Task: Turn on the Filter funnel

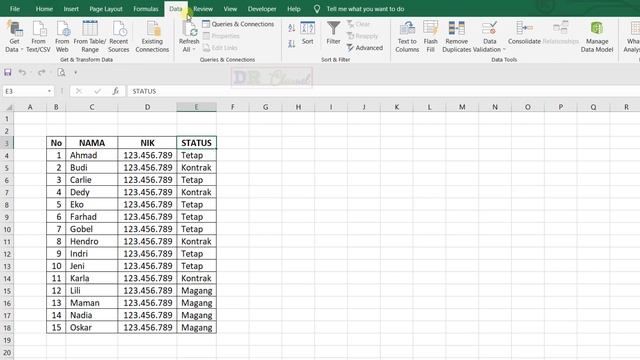Action: click(333, 33)
